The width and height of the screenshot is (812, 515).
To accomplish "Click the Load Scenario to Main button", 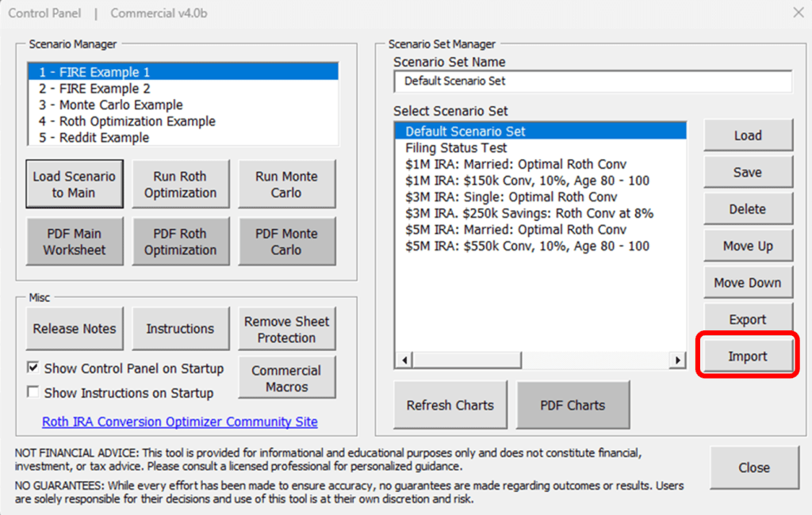I will click(x=75, y=185).
